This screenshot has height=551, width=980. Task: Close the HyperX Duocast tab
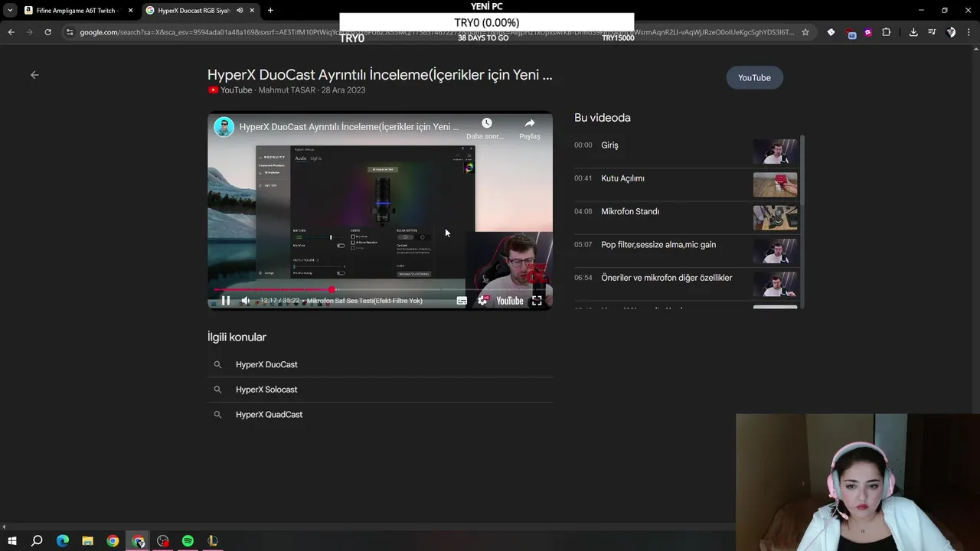pos(252,11)
